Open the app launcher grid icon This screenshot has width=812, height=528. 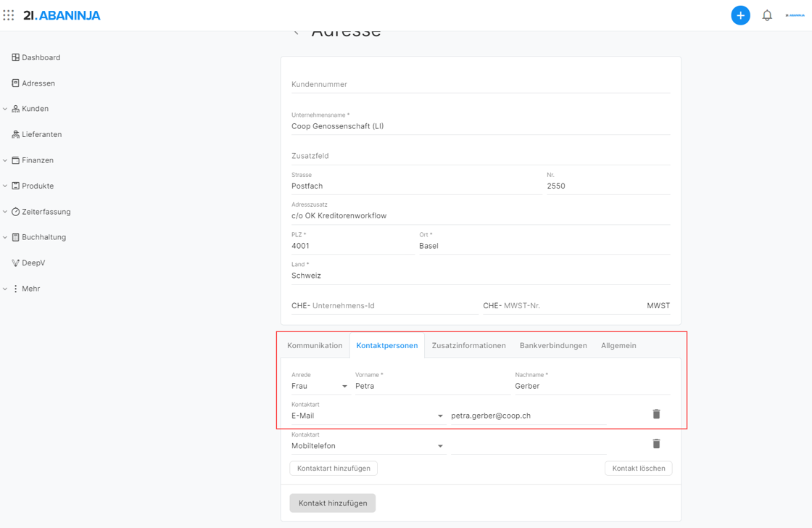pyautogui.click(x=8, y=15)
